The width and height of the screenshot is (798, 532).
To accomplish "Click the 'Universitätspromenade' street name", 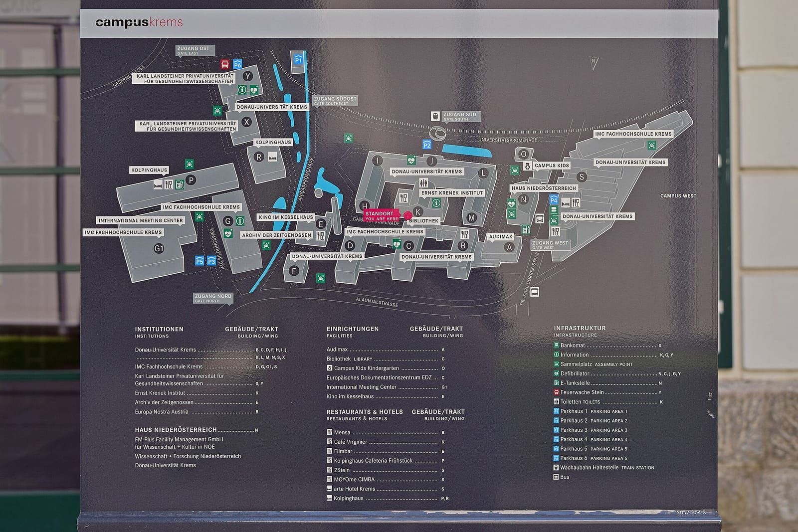I will pos(508,140).
